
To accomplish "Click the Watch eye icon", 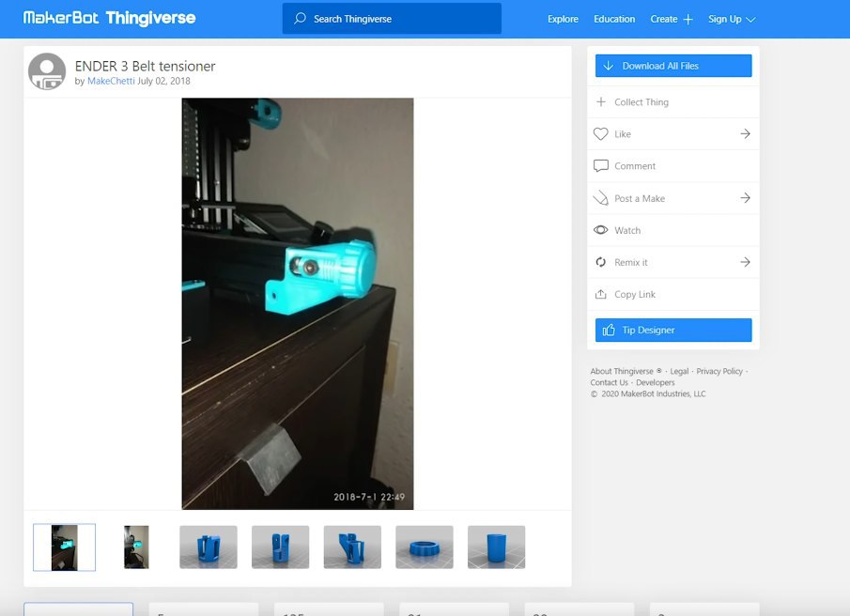I will [x=601, y=230].
